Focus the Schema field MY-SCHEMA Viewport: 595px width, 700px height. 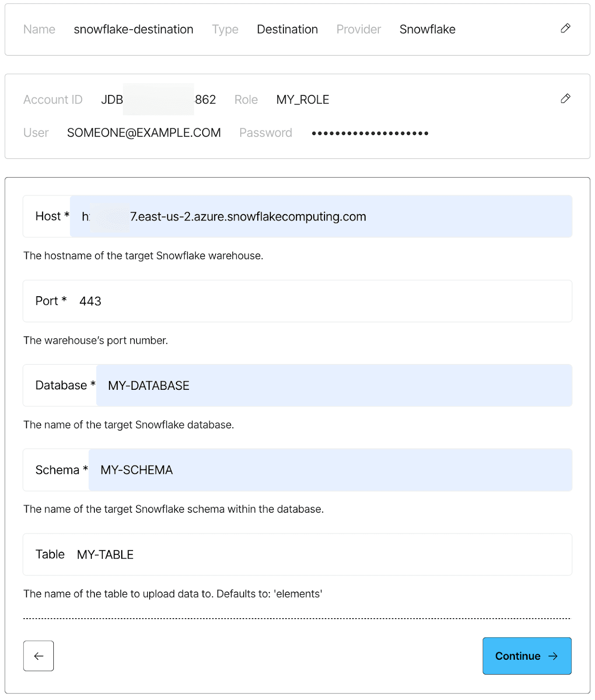coord(330,470)
